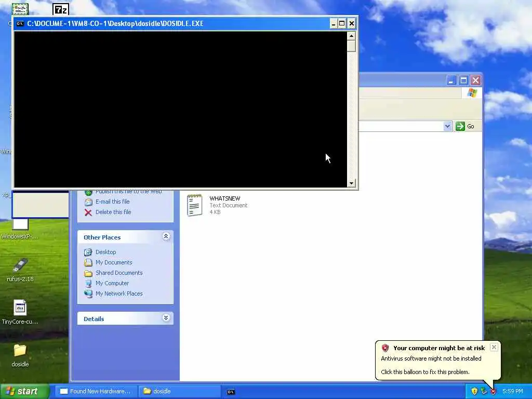Screen dimensions: 532x399
Task: Open the WHATSNEW text document icon
Action: [x=194, y=205]
